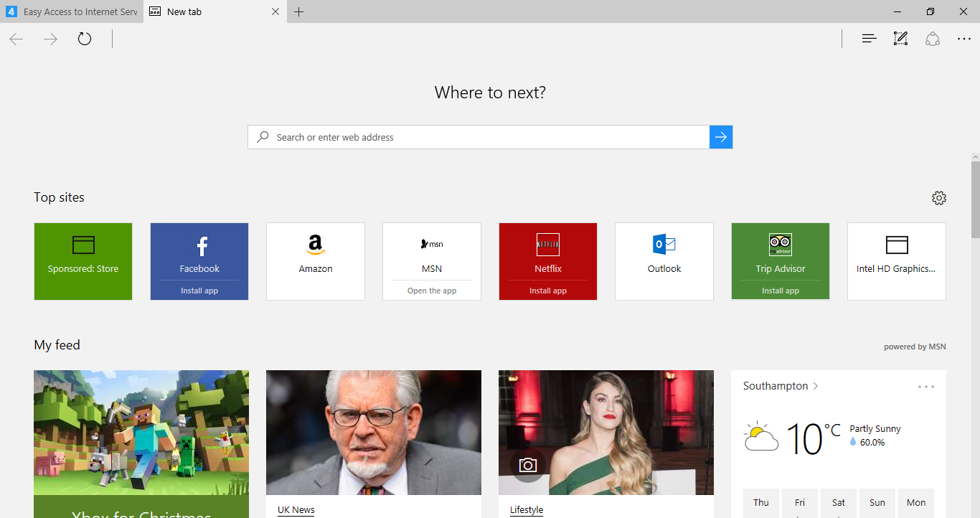
Task: Select the Fri forecast day
Action: [x=800, y=503]
